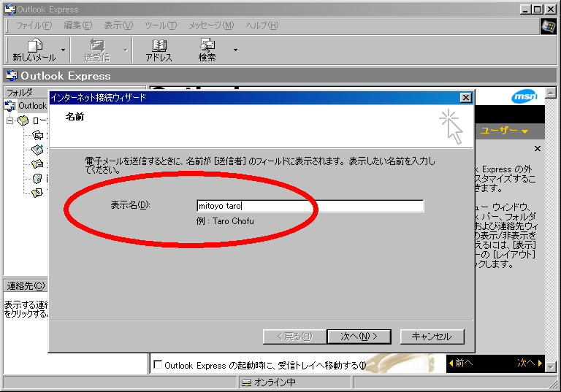Collapse the local folders tree node
Image resolution: width=561 pixels, height=392 pixels.
pyautogui.click(x=9, y=121)
